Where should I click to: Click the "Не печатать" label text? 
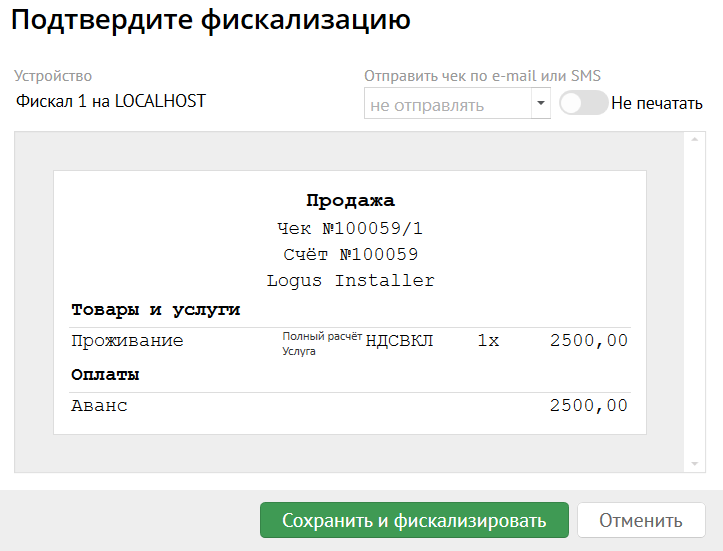657,103
